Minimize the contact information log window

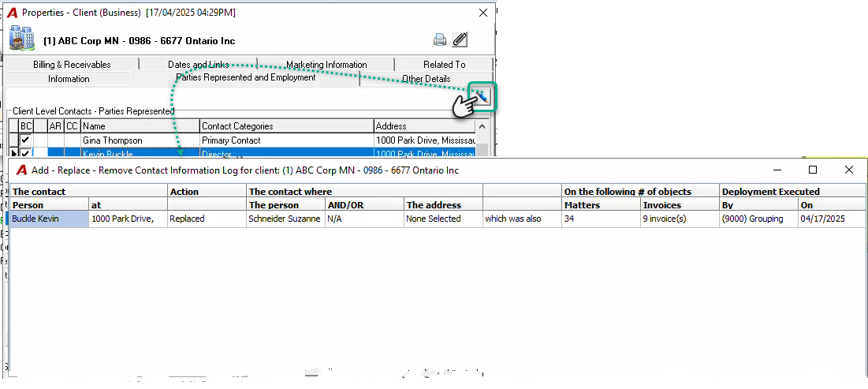(x=777, y=170)
